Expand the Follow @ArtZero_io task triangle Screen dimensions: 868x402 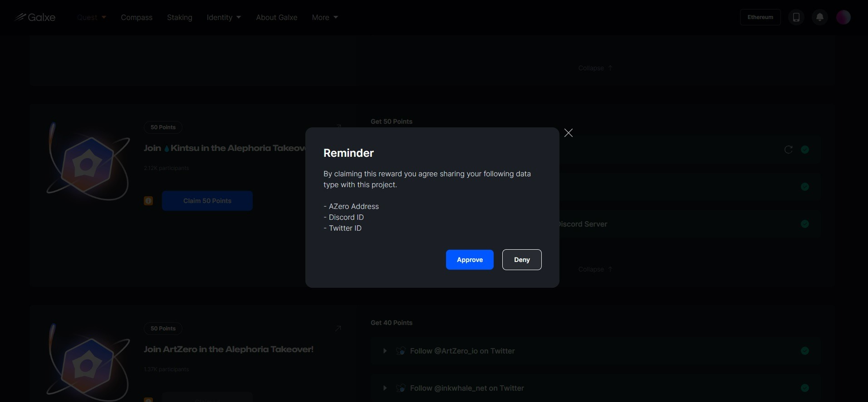[x=385, y=351]
